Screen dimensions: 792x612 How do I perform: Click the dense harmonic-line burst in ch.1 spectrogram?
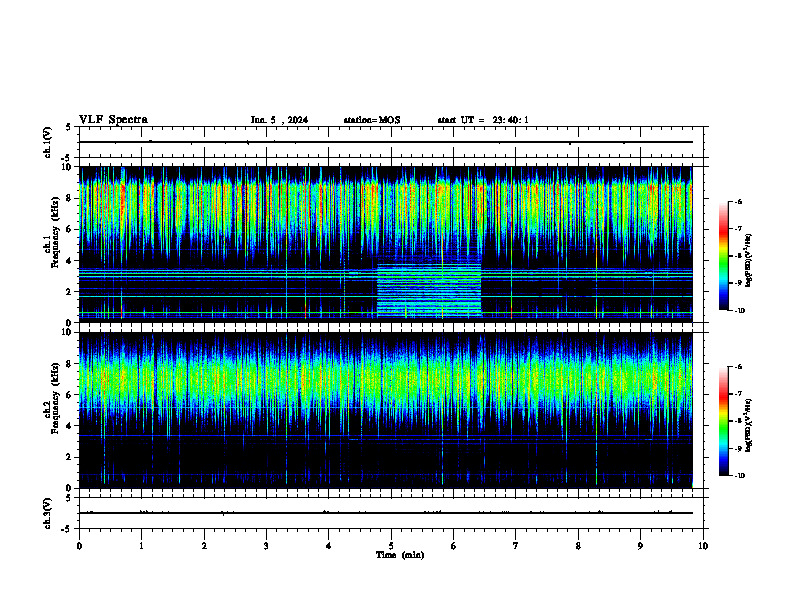click(429, 290)
